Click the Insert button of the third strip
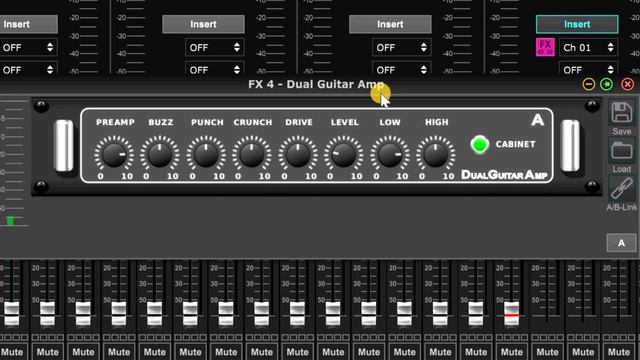Screen dimensions: 640x360 pos(390,24)
